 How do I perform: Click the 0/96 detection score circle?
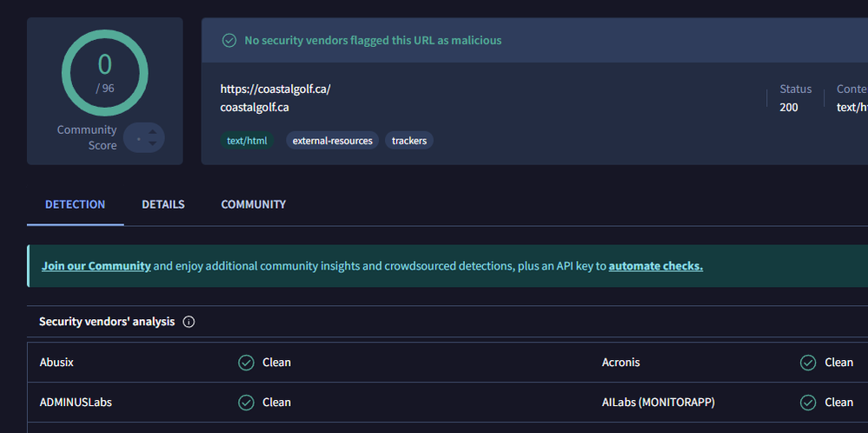(x=104, y=73)
